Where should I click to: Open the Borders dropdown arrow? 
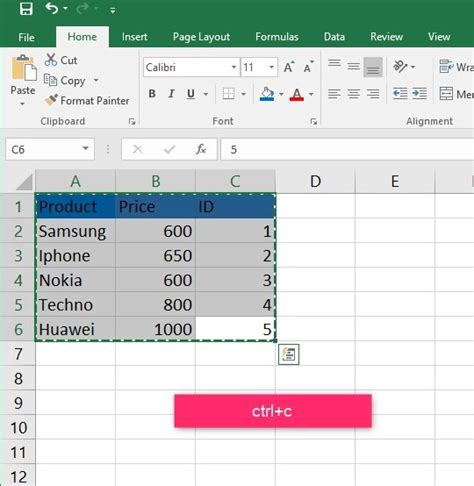coord(244,94)
